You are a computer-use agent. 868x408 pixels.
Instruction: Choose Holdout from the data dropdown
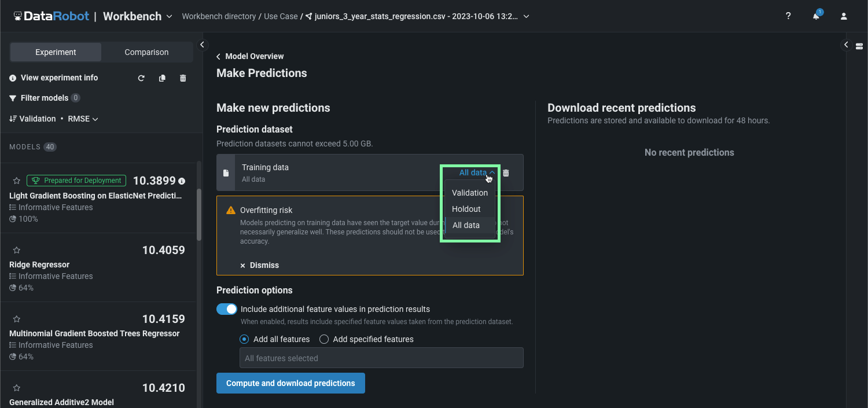466,209
